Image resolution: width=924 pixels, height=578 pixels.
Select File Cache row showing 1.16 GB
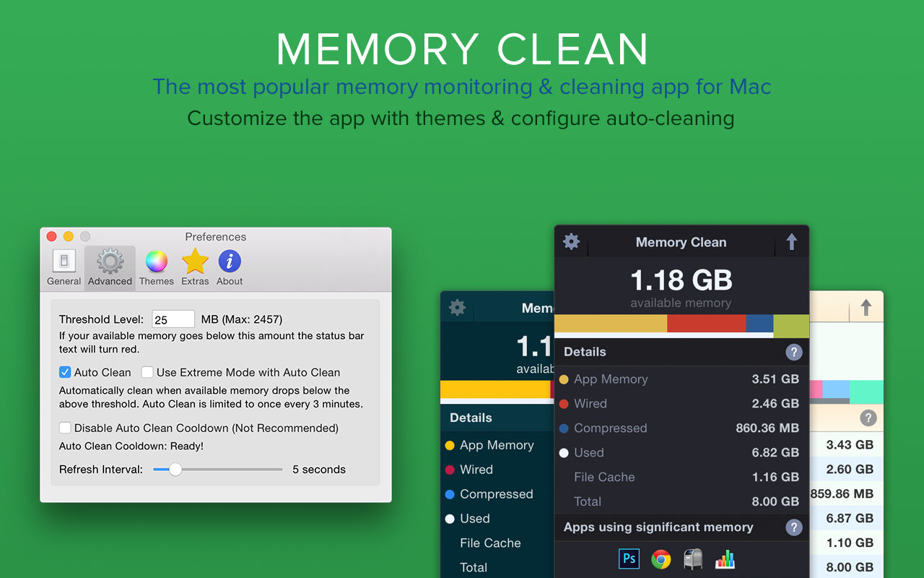tap(681, 478)
